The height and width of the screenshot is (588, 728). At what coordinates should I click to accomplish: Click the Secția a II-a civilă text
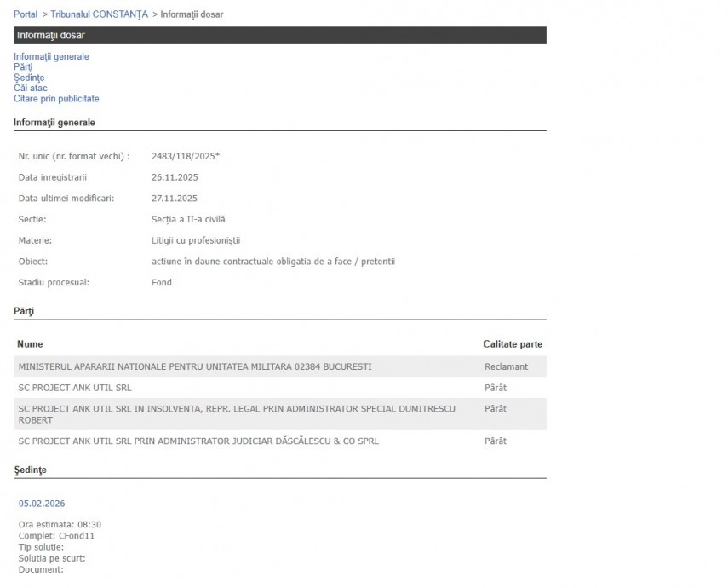(x=188, y=219)
